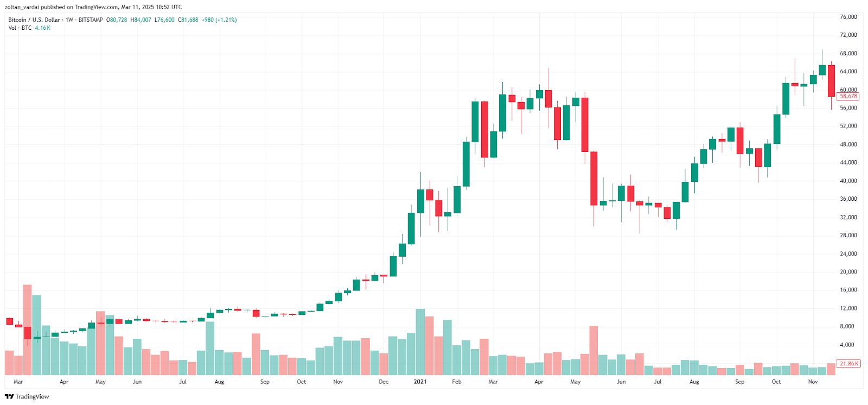
Task: Click the +980 (+1.21%) change value
Action: (219, 20)
